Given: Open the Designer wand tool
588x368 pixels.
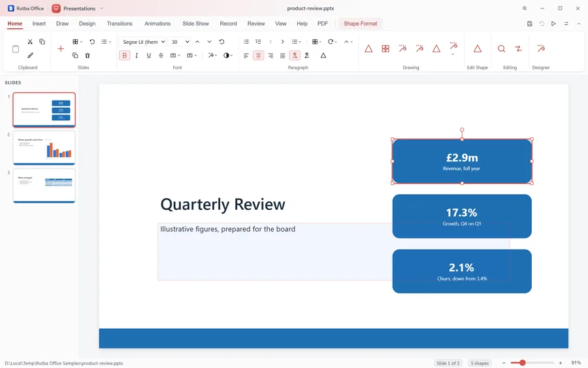Looking at the screenshot, I should pyautogui.click(x=541, y=49).
